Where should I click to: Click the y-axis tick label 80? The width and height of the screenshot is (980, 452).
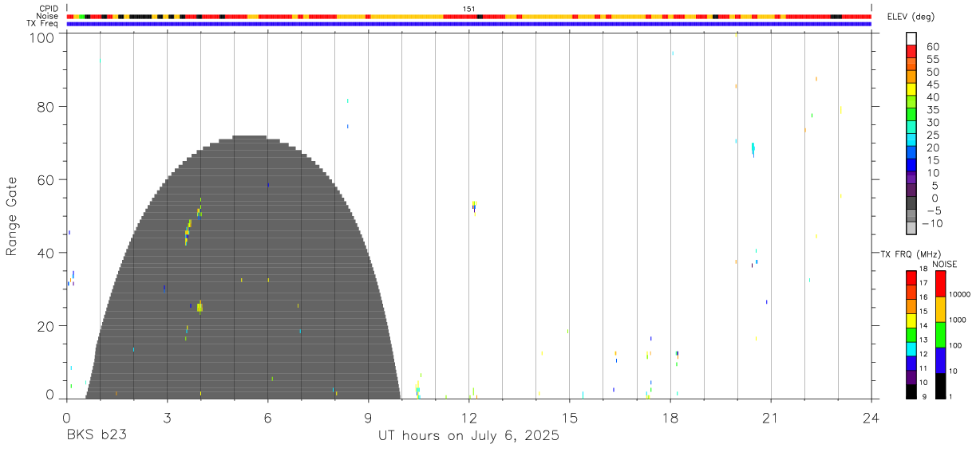point(46,107)
